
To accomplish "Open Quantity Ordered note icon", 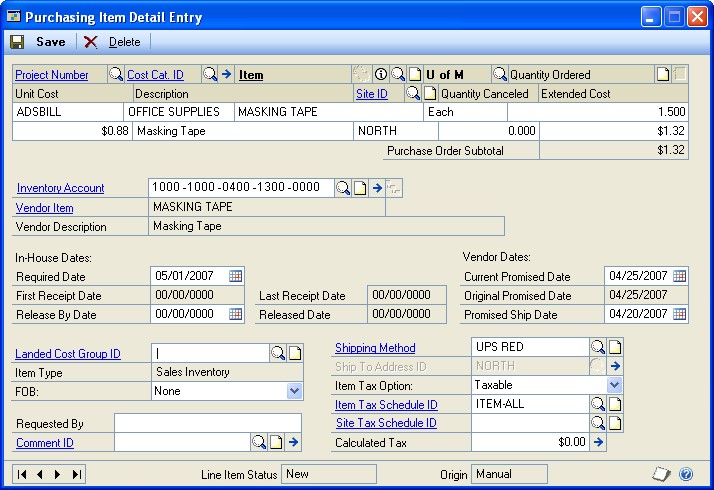I will (663, 74).
